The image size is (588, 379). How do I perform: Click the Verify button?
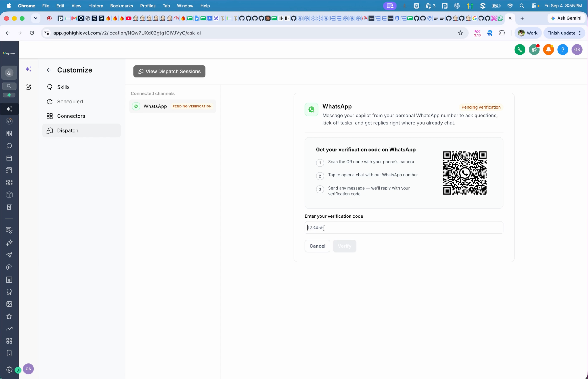point(344,246)
